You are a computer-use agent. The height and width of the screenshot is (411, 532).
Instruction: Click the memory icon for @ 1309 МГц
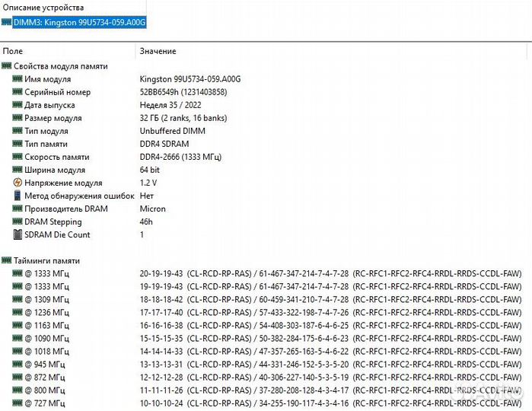click(18, 299)
